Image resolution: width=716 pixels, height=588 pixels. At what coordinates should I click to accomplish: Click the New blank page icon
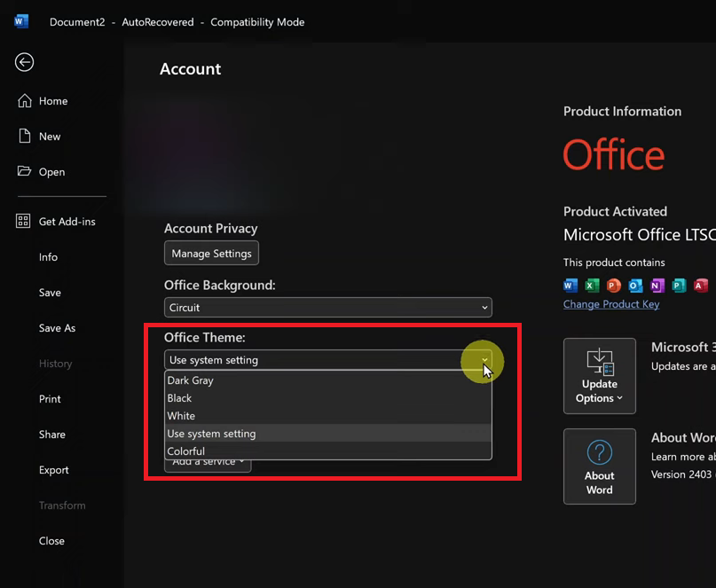pyautogui.click(x=24, y=136)
